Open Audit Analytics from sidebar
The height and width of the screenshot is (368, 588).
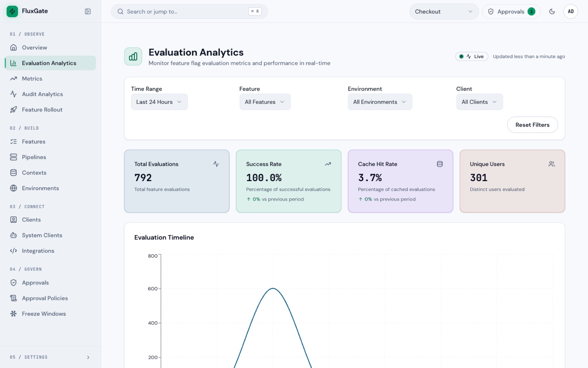[x=50, y=94]
